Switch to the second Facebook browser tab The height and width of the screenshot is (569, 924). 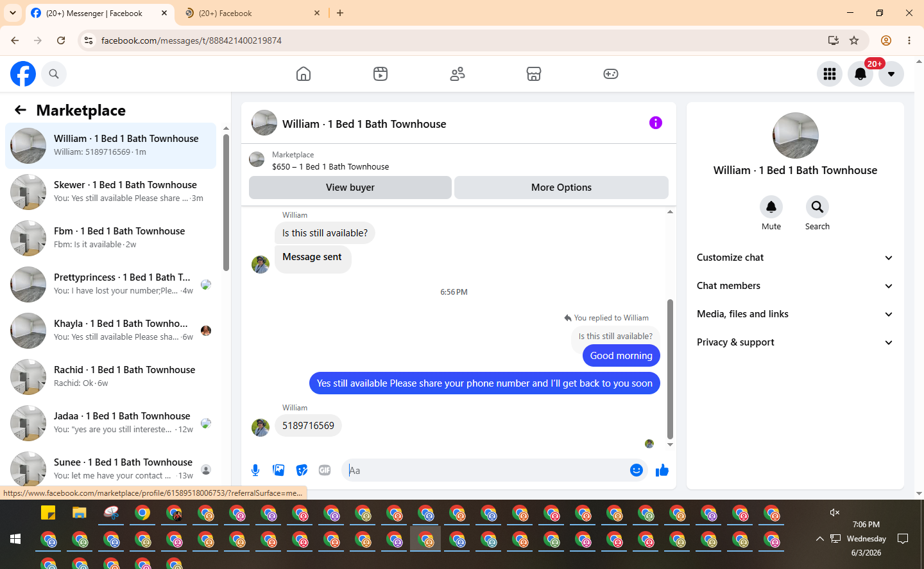[252, 13]
